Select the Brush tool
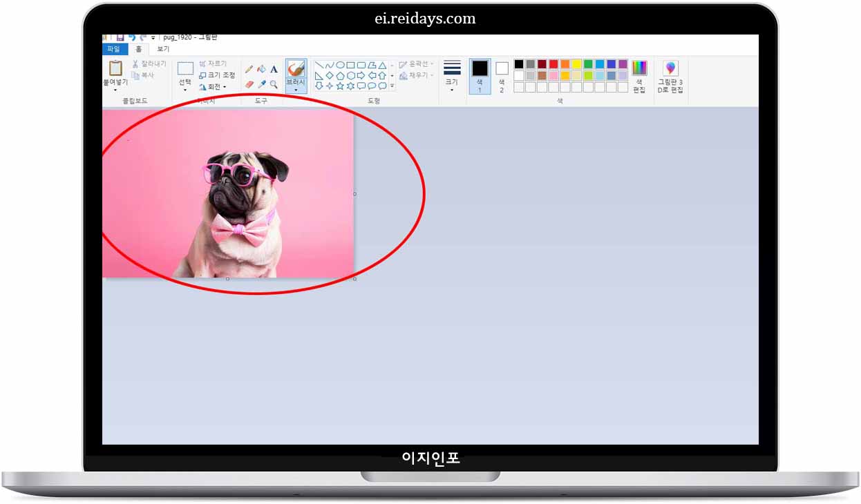The height and width of the screenshot is (504, 861). click(x=295, y=69)
